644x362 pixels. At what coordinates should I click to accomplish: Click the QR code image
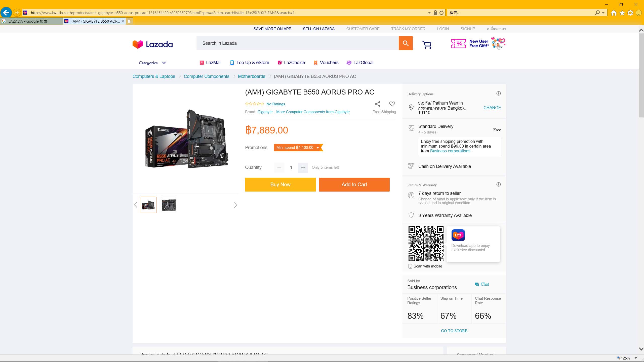point(426,244)
